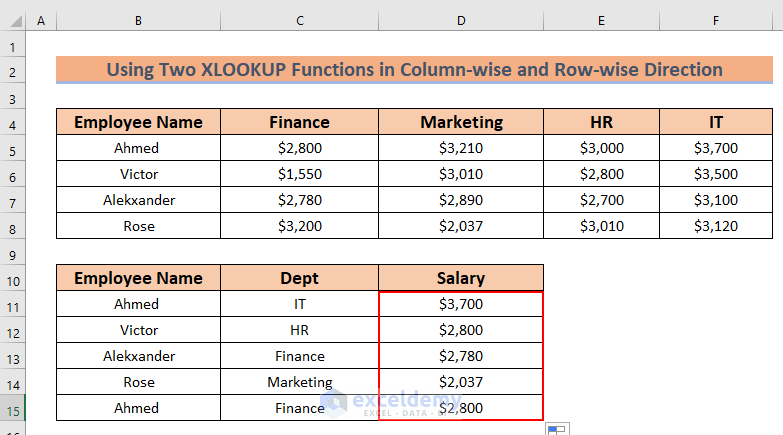
Task: Click the '$1,550' Finance cell
Action: click(300, 174)
